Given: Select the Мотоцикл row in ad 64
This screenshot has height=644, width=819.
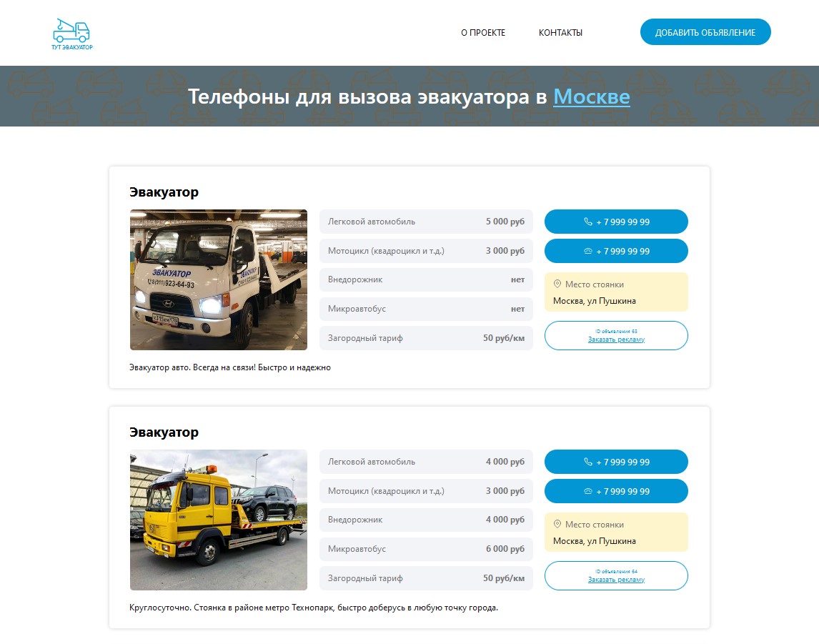Looking at the screenshot, I should pos(426,491).
